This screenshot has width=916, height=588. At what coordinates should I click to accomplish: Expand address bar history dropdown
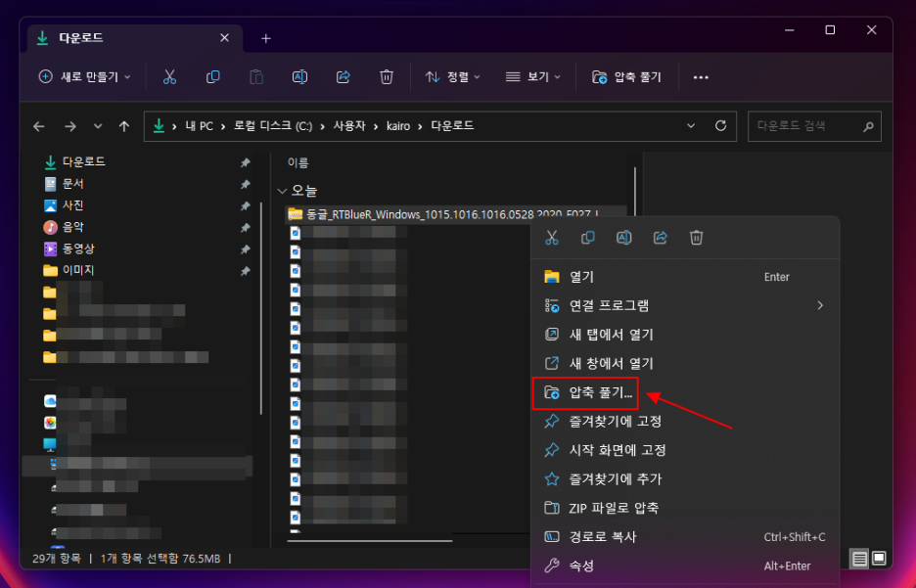click(x=691, y=126)
